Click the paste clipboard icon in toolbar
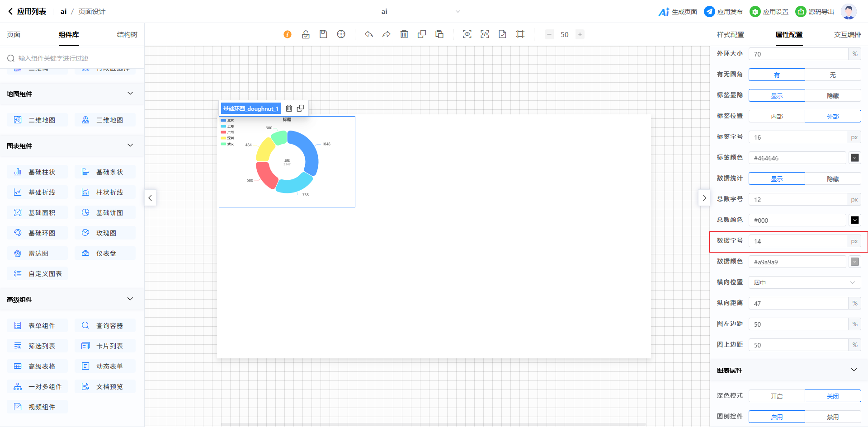 click(x=439, y=34)
